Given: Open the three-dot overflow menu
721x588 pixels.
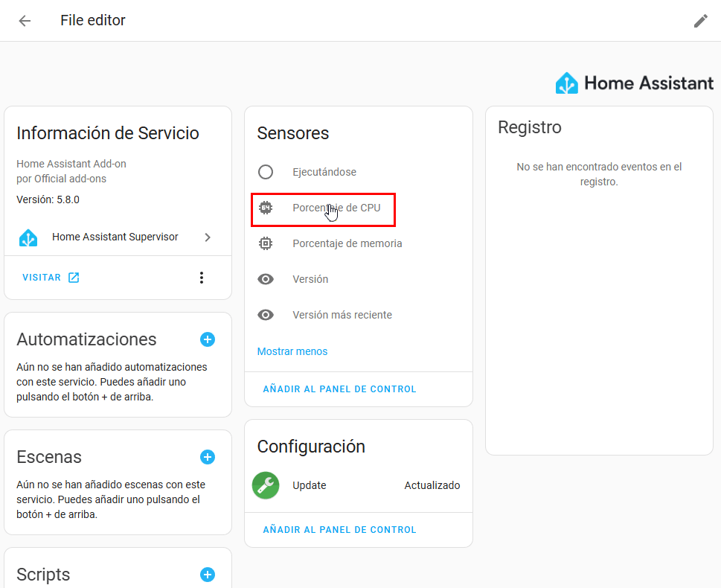Looking at the screenshot, I should [201, 278].
